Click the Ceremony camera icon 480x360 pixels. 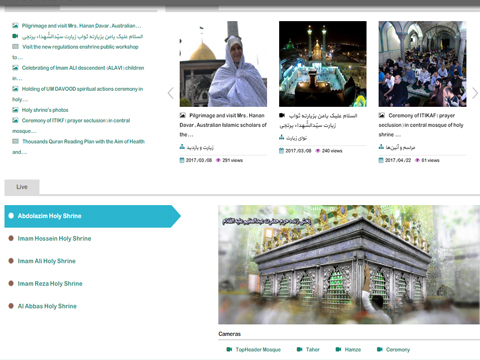pos(380,349)
